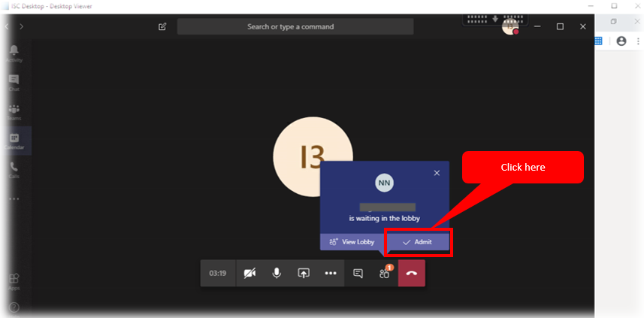644x318 pixels.
Task: Expand the Desktop Viewer toolbar handle
Action: [x=495, y=20]
